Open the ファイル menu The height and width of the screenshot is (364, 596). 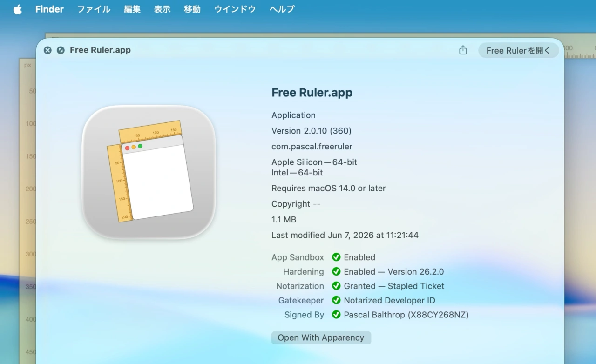tap(94, 9)
